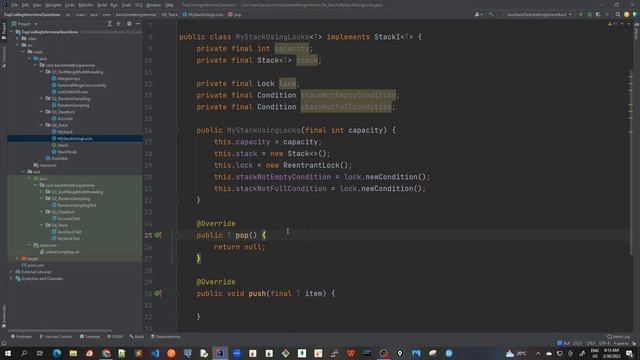Image resolution: width=640 pixels, height=360 pixels.
Task: Select RandomSampling class in project tree
Action: [73, 105]
